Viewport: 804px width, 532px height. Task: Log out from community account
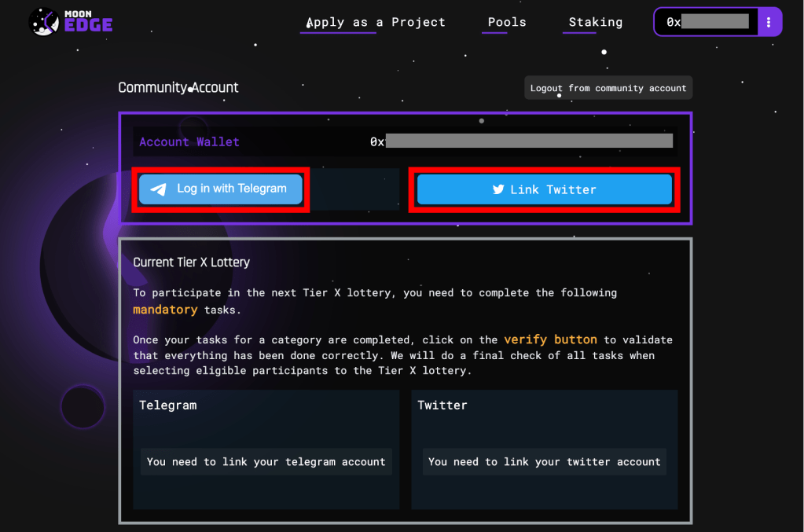coord(608,88)
